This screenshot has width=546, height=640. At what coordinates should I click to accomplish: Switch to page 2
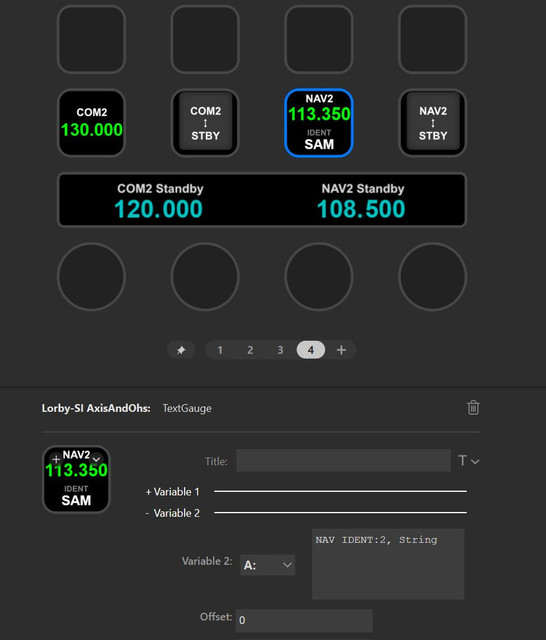coord(250,350)
